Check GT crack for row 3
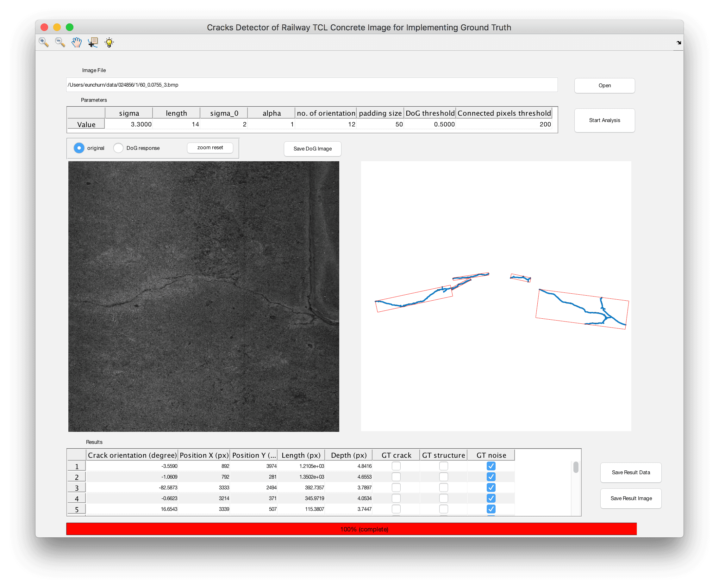Image resolution: width=719 pixels, height=588 pixels. [396, 487]
